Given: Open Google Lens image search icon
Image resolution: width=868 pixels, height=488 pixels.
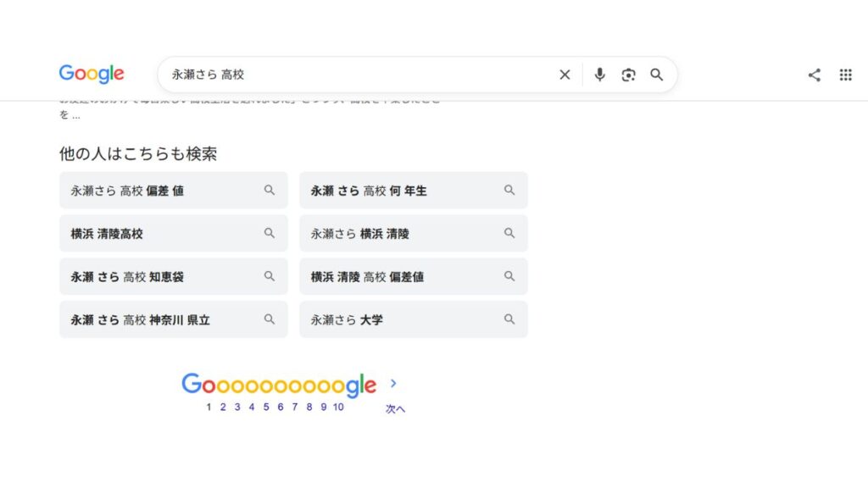Looking at the screenshot, I should tap(628, 75).
